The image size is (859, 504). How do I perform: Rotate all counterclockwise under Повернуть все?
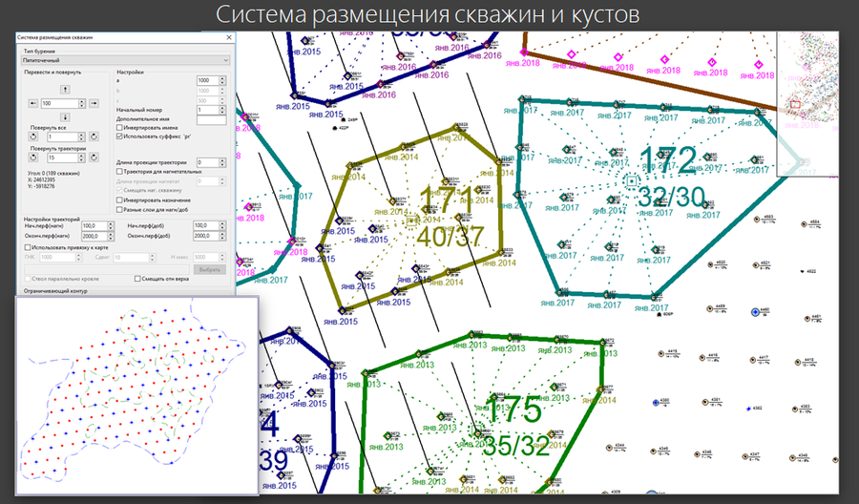tap(32, 136)
